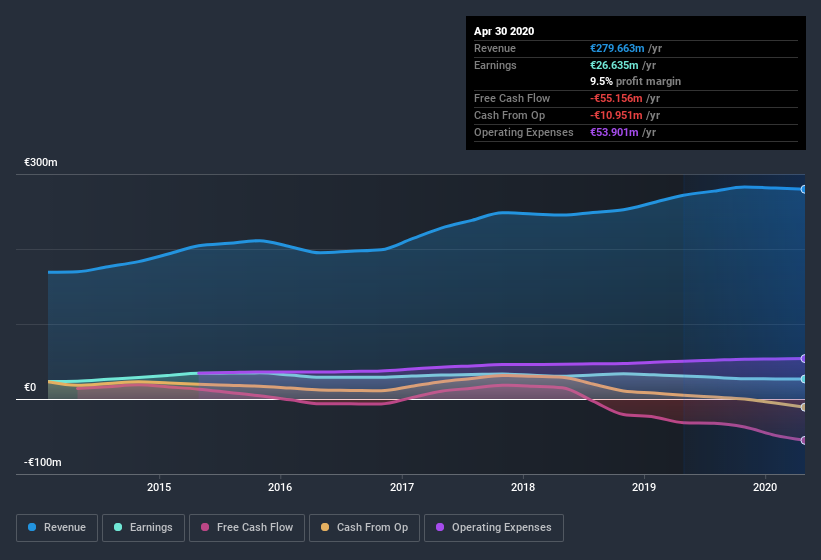Toggle the Earnings legend button
The width and height of the screenshot is (821, 560).
[x=143, y=527]
